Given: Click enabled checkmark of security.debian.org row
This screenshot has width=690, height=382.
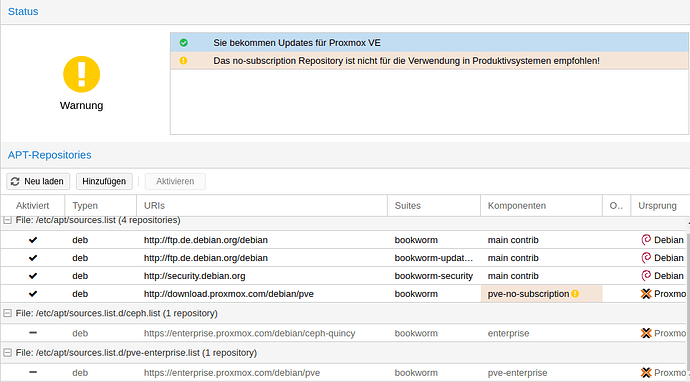Looking at the screenshot, I should pyautogui.click(x=33, y=276).
